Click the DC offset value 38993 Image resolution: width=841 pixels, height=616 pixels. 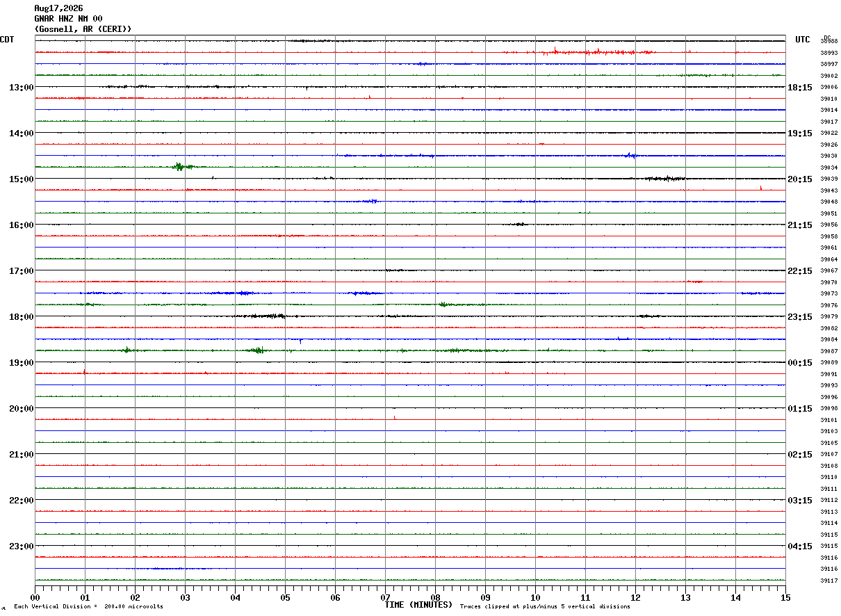tap(828, 53)
